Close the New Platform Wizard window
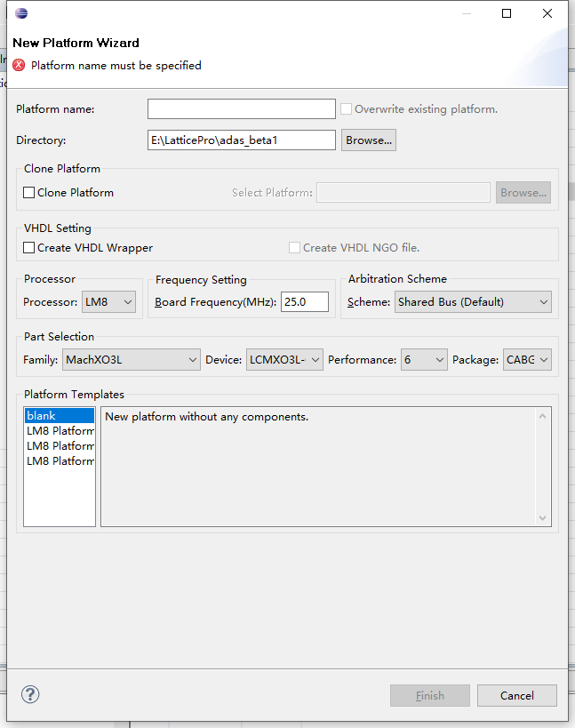The width and height of the screenshot is (575, 728). click(x=547, y=13)
